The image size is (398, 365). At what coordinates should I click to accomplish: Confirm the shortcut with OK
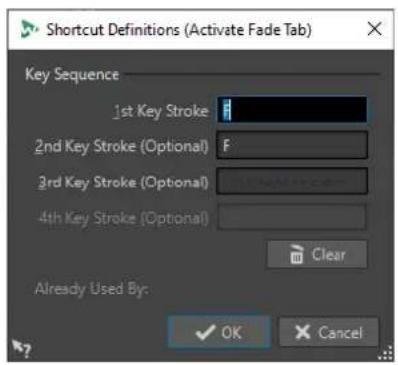tap(219, 332)
